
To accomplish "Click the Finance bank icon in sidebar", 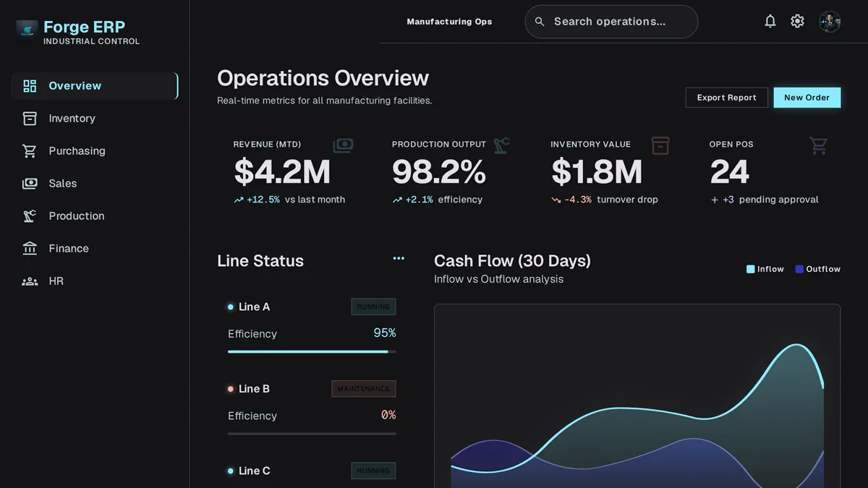I will [30, 249].
